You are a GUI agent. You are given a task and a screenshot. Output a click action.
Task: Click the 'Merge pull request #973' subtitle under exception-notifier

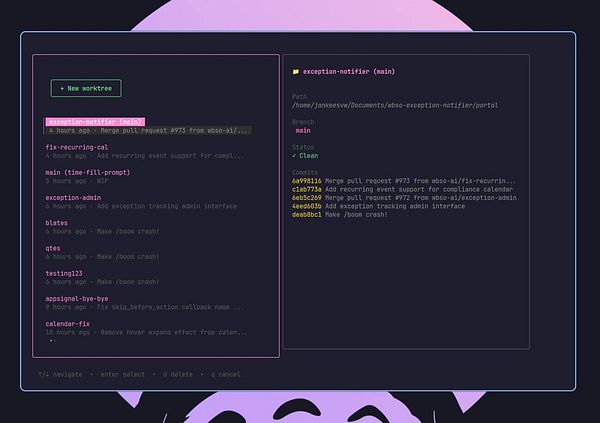point(148,131)
